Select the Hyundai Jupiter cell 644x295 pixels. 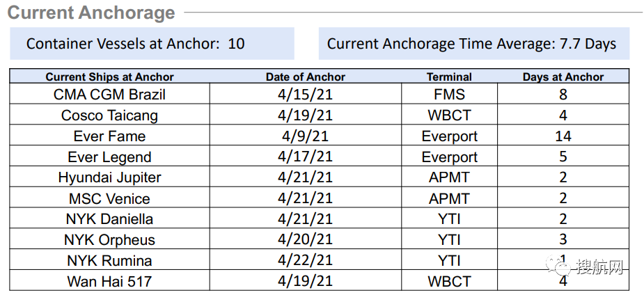(x=110, y=177)
